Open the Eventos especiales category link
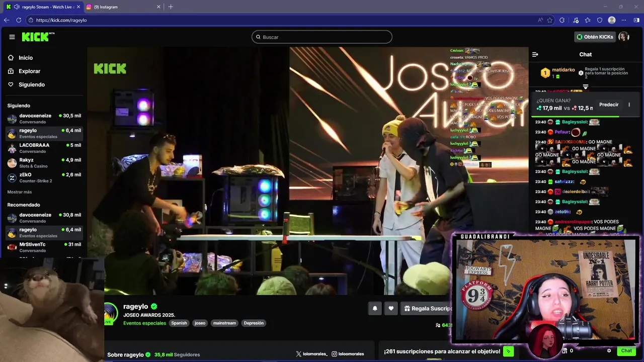 (x=144, y=323)
